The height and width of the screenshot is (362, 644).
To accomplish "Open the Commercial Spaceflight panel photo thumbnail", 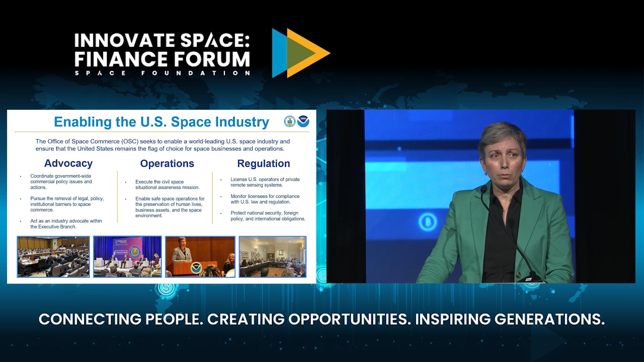I will tap(127, 257).
